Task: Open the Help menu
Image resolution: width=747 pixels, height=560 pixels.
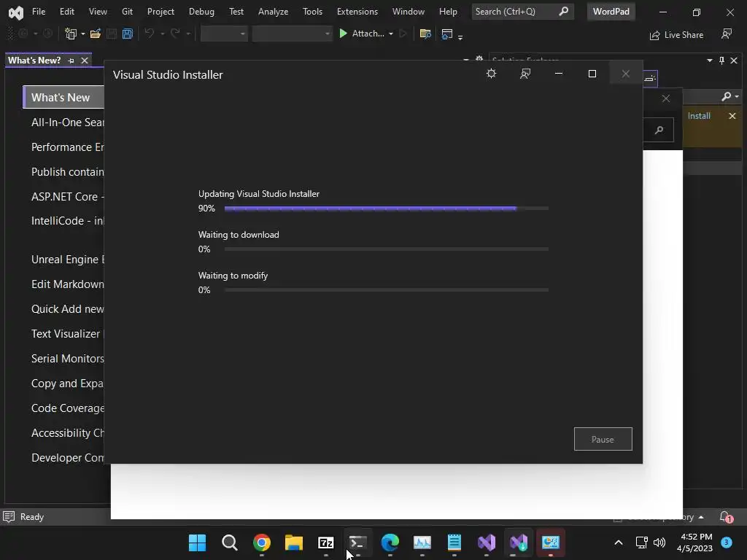Action: 448,12
